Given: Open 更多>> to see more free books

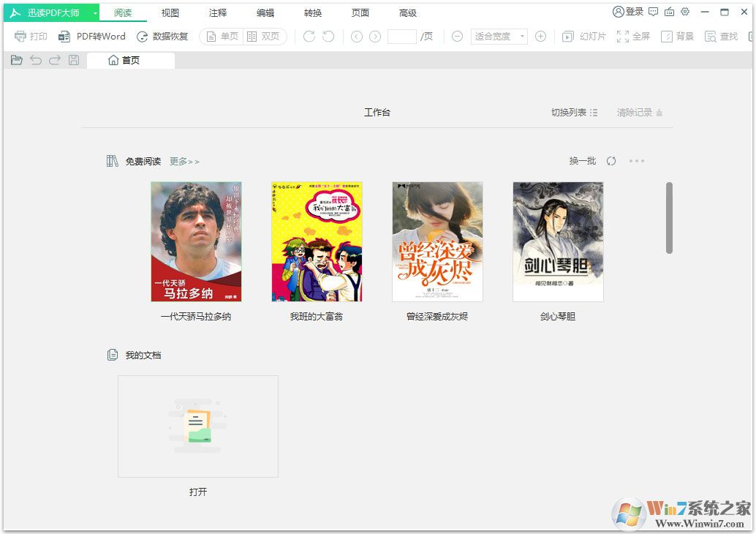Looking at the screenshot, I should [184, 161].
